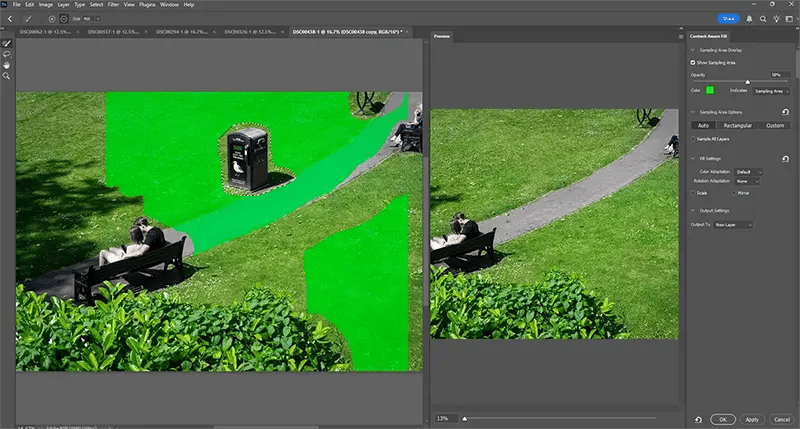Select the Hand tool
The image size is (800, 429).
[7, 65]
